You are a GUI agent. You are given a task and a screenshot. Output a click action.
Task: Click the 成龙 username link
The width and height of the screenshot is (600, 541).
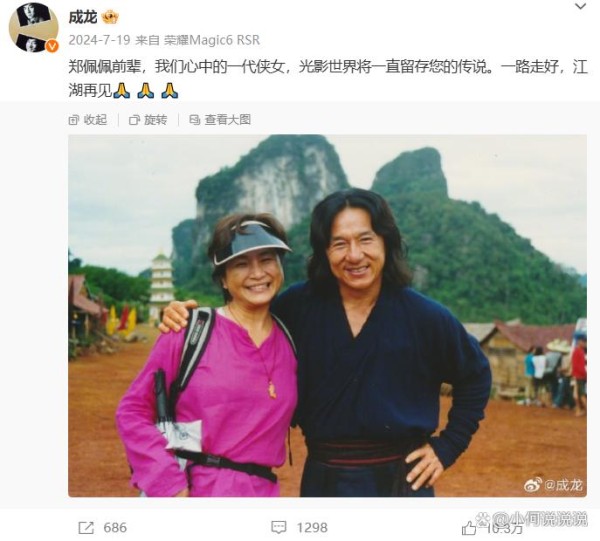(83, 17)
